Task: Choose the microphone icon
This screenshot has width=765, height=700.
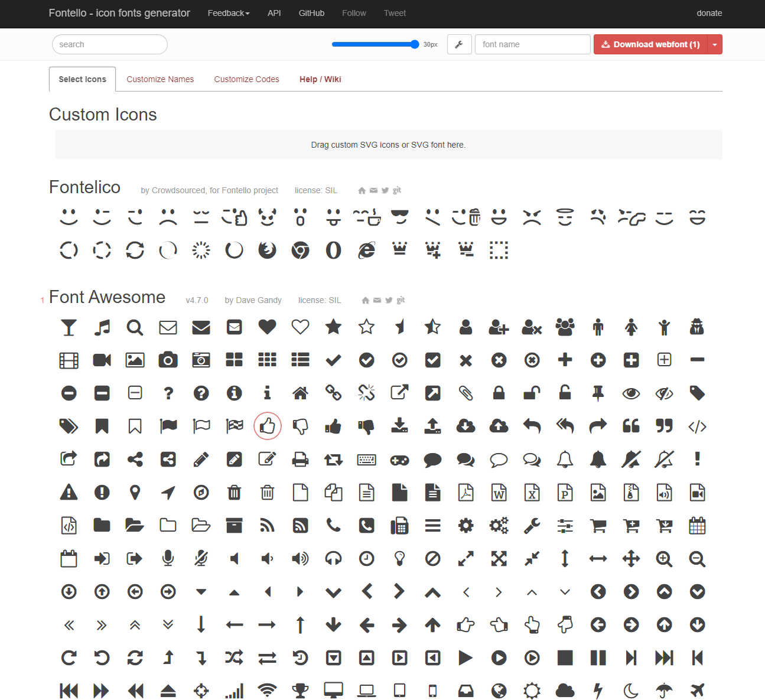Action: 168,558
